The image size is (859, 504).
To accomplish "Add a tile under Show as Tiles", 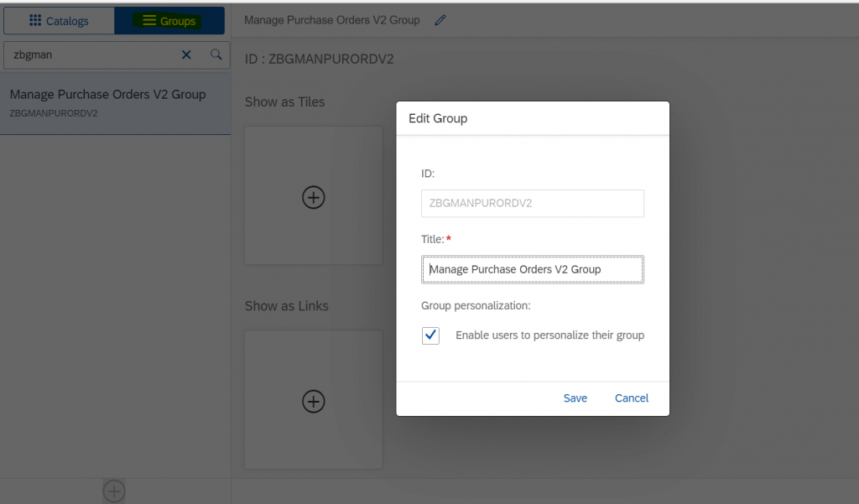I will coord(314,197).
